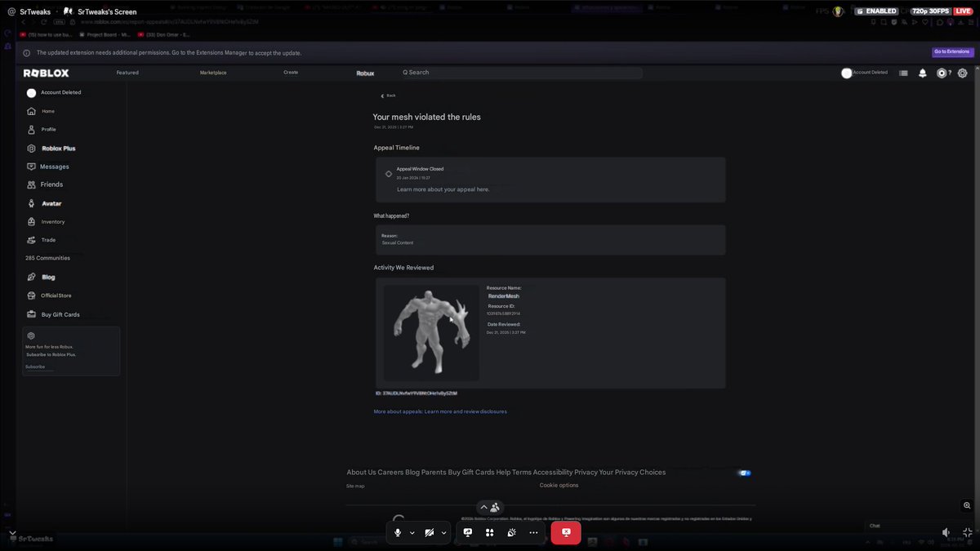Click the Roblox search field
Screen dimensions: 980x551
pos(520,73)
